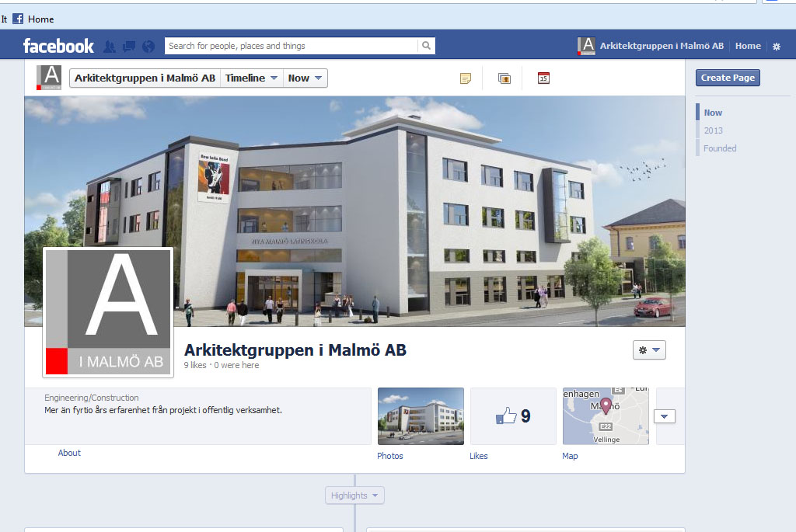The height and width of the screenshot is (532, 796).
Task: Click Home in the top navigation bar
Action: tap(748, 46)
